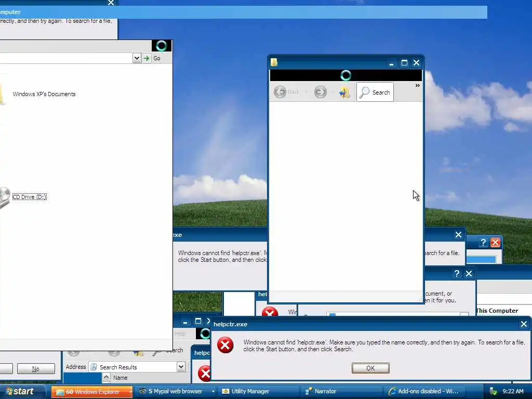Open the Forward button history dropdown arrow

pos(332,92)
